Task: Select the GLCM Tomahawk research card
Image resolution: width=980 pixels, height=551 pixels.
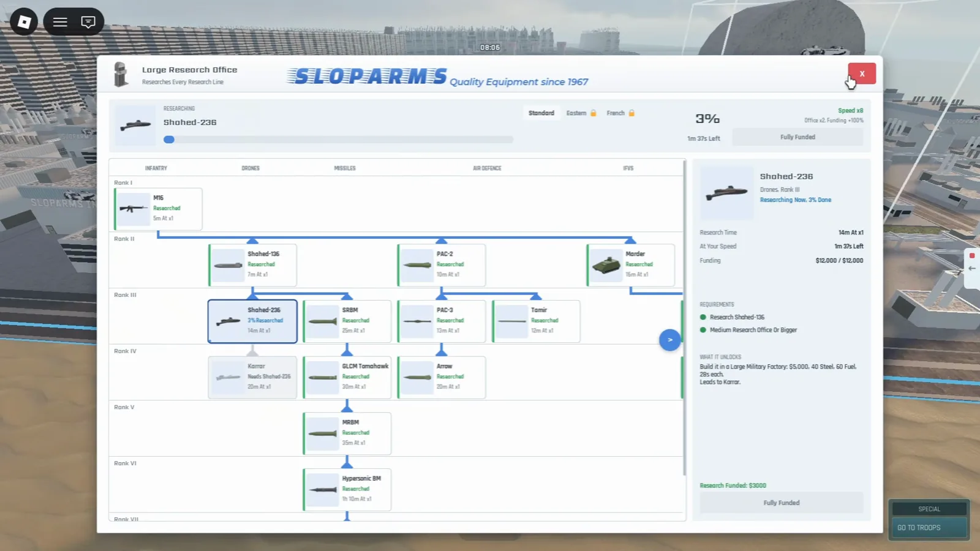Action: [x=347, y=377]
